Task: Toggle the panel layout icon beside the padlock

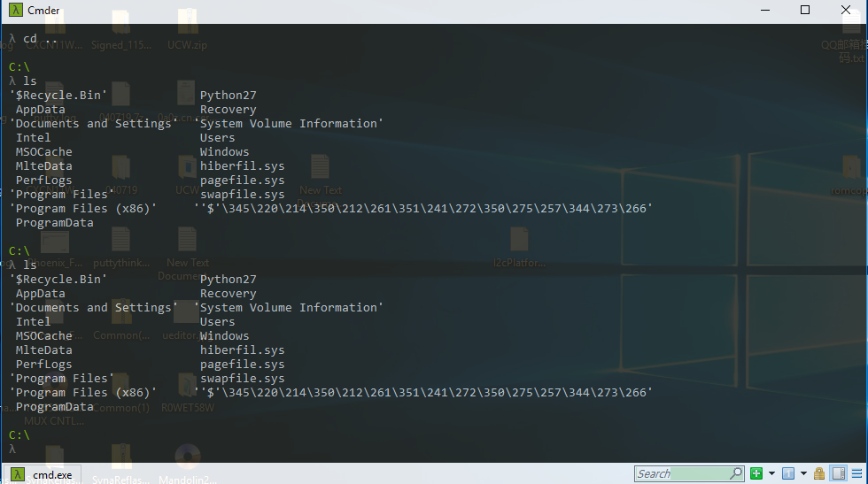Action: (838, 473)
